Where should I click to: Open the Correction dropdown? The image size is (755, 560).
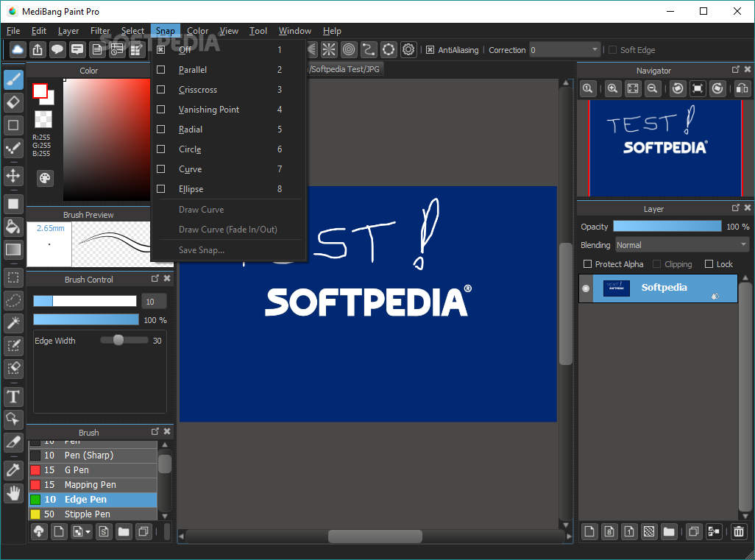[x=565, y=49]
